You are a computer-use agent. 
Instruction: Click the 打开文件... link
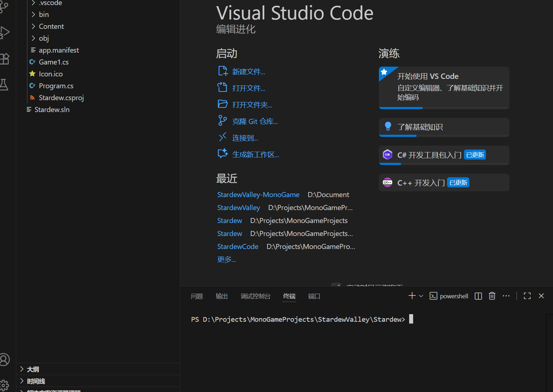tap(249, 88)
